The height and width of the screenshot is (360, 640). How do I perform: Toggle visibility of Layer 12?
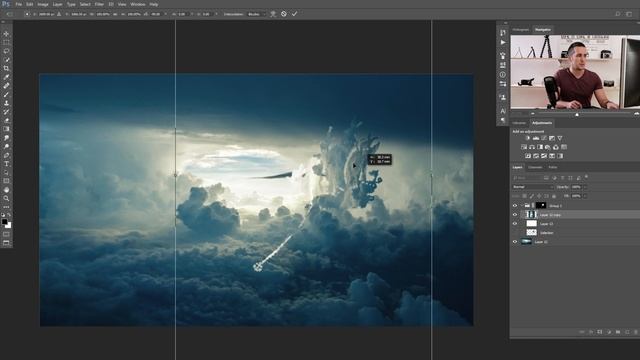515,224
